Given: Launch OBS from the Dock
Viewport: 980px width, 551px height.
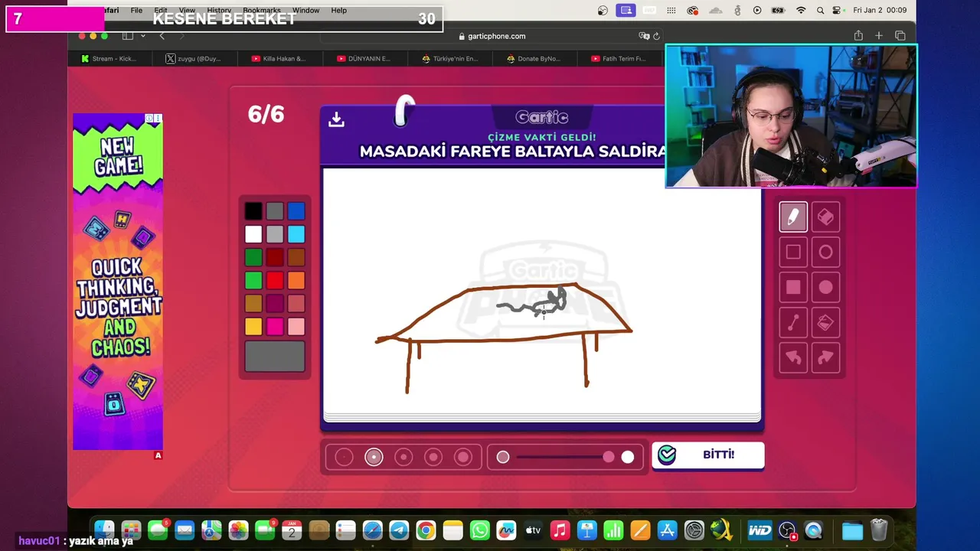Looking at the screenshot, I should 787,530.
